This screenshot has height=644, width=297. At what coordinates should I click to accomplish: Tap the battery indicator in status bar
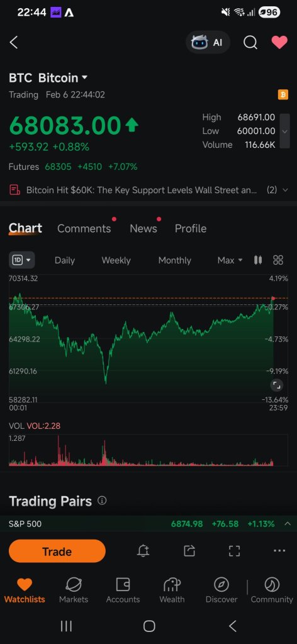(269, 13)
